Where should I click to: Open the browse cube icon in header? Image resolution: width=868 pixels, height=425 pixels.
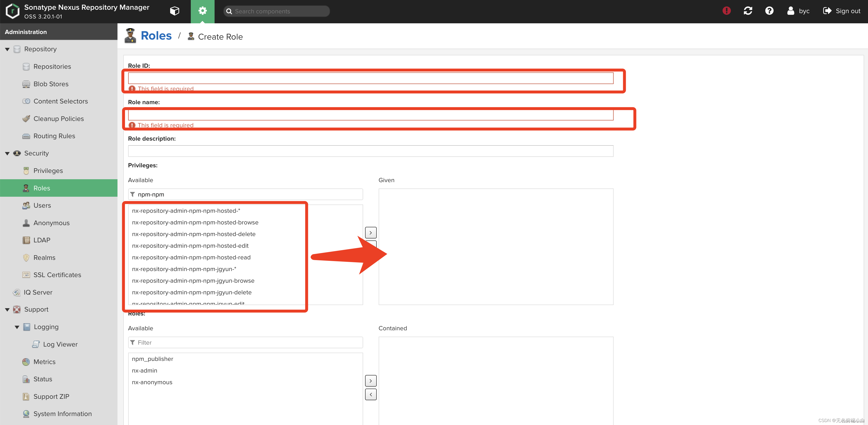tap(174, 11)
